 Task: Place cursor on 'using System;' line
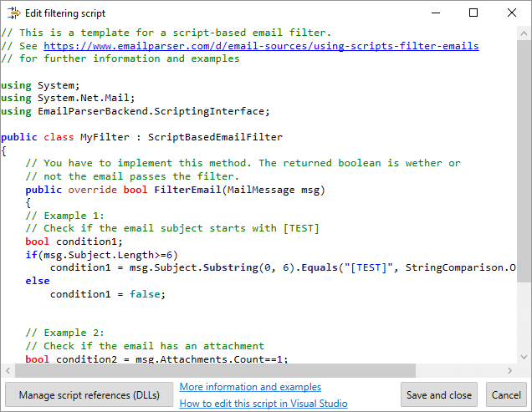tap(40, 85)
